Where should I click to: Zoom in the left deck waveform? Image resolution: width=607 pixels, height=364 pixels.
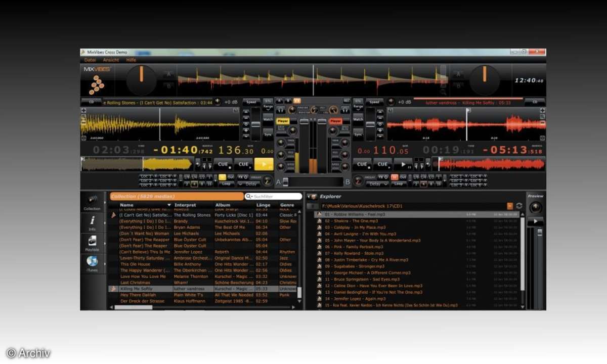tap(84, 111)
